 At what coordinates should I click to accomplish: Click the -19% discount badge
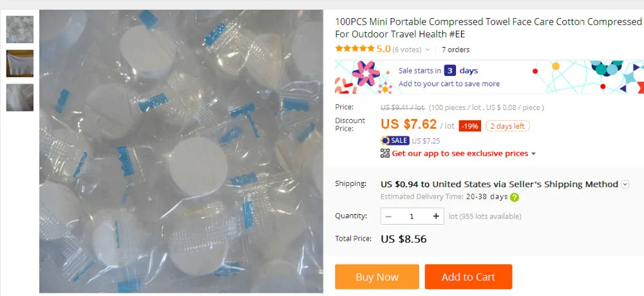tap(469, 126)
